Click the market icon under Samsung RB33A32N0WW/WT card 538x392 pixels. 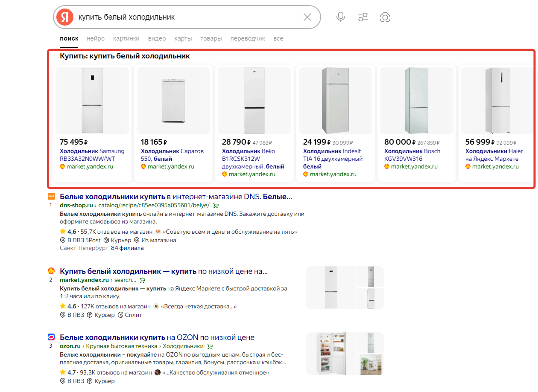click(x=62, y=167)
